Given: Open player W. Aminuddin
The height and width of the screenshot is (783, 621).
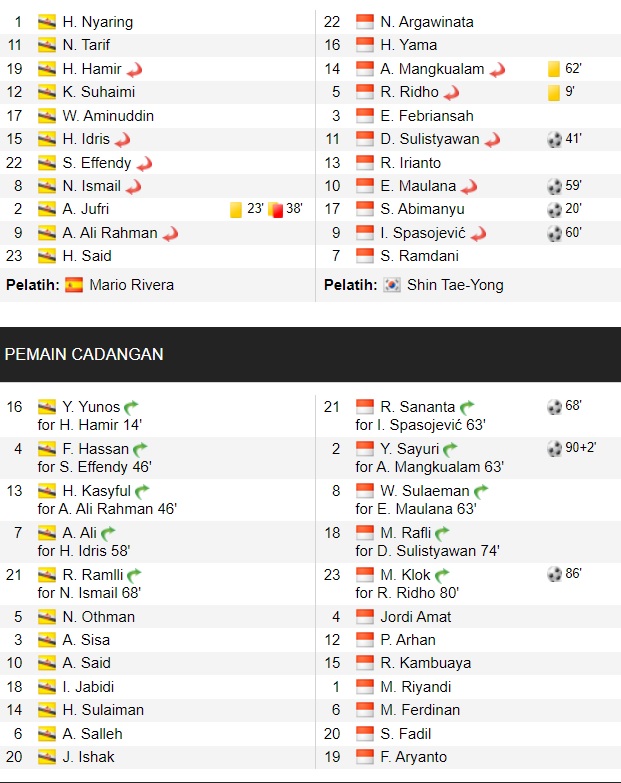Looking at the screenshot, I should (x=108, y=116).
